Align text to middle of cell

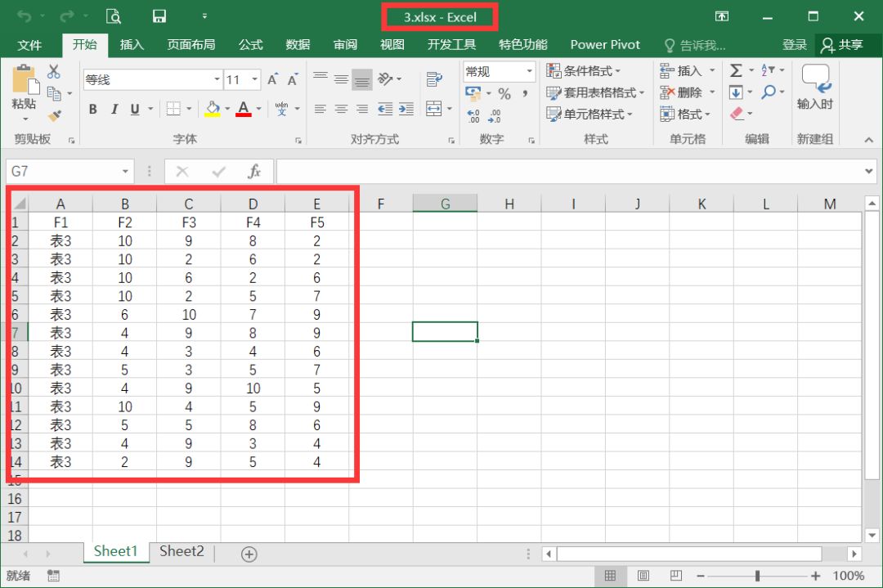(x=341, y=79)
